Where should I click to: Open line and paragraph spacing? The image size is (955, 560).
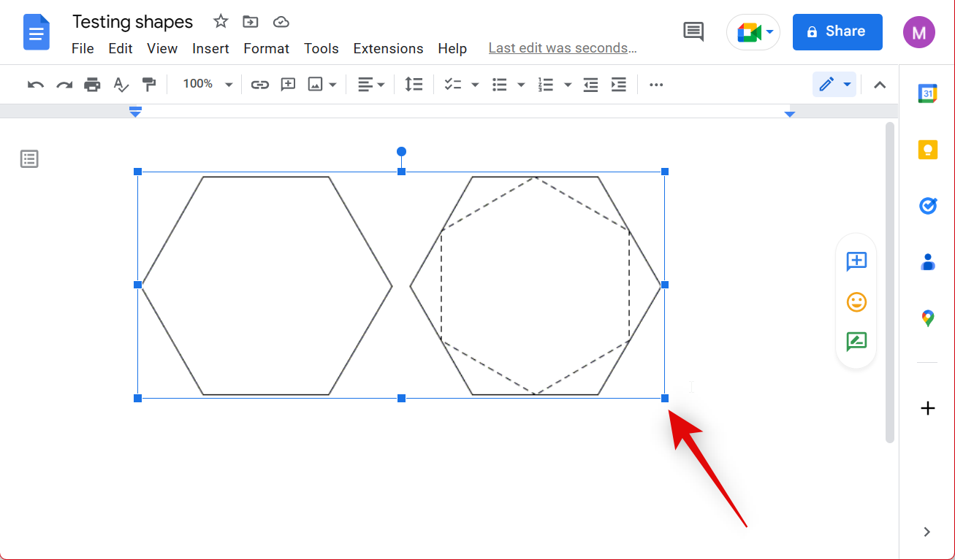(x=414, y=85)
